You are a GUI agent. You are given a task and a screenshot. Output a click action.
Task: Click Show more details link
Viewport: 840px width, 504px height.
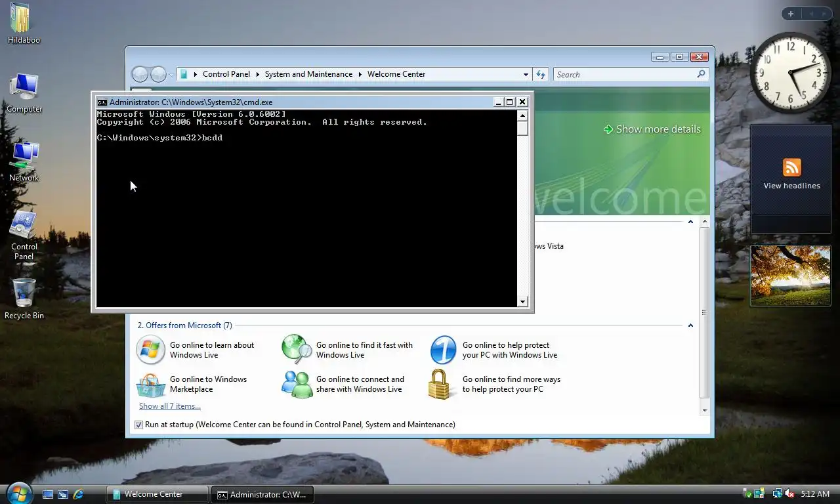652,129
